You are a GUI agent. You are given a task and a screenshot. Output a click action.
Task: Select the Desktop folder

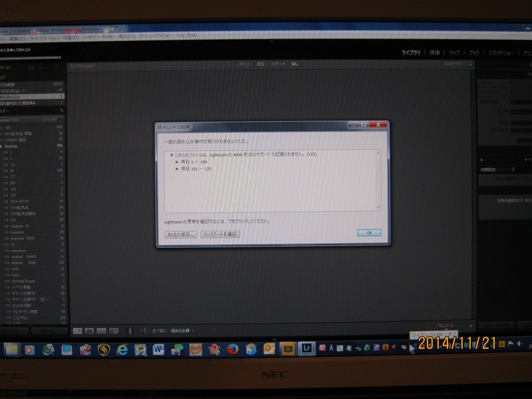point(32,146)
